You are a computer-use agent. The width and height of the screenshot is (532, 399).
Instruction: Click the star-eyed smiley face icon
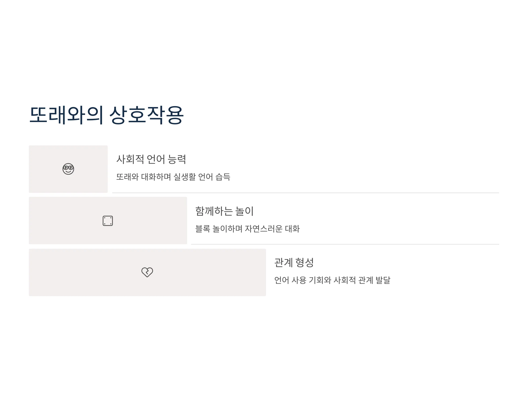[68, 169]
